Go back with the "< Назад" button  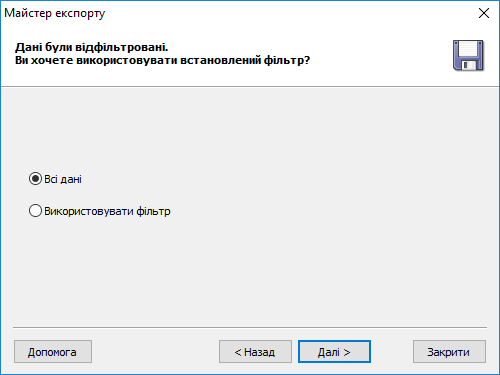[255, 352]
